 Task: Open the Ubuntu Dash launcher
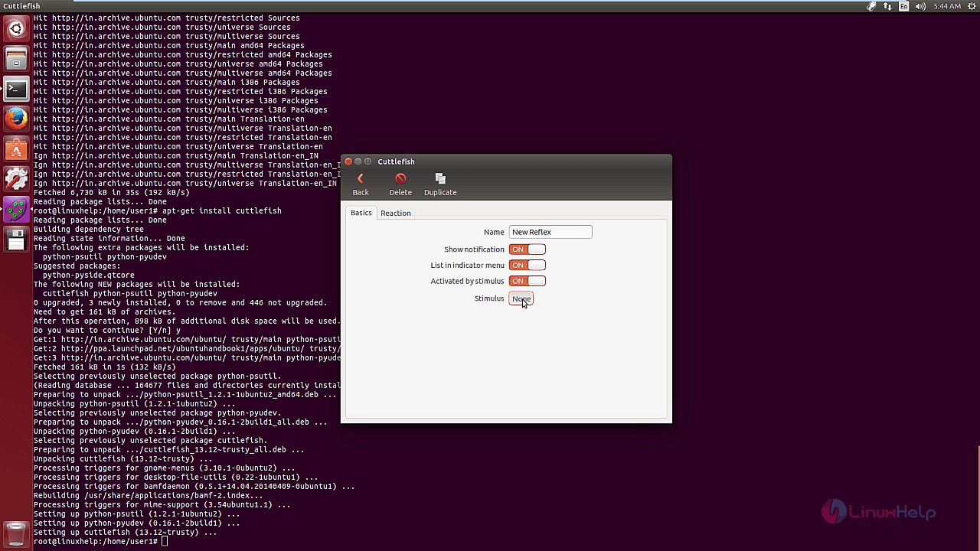pos(16,29)
